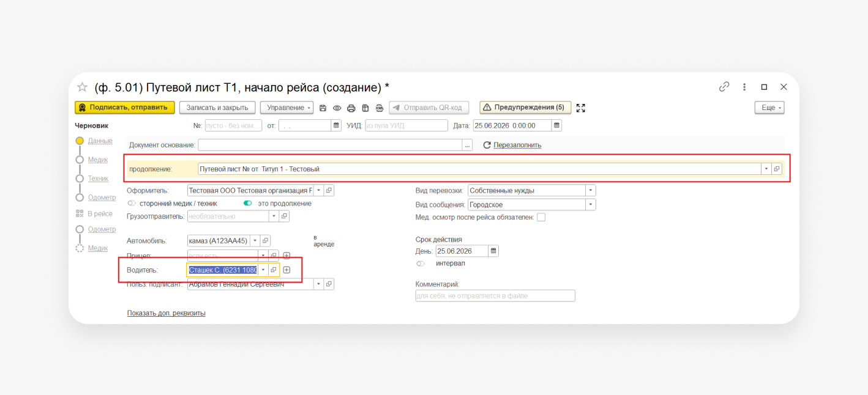Go to the first Одометр step
868x395 pixels.
tap(102, 197)
